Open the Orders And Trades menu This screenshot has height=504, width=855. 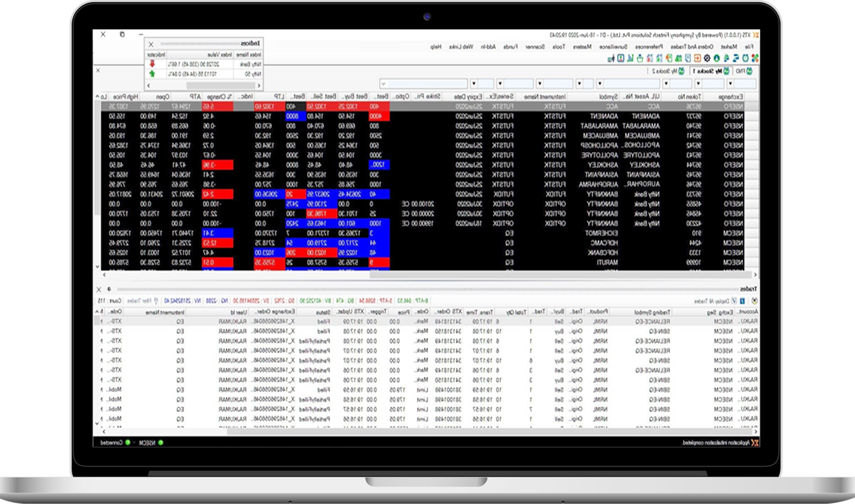693,47
